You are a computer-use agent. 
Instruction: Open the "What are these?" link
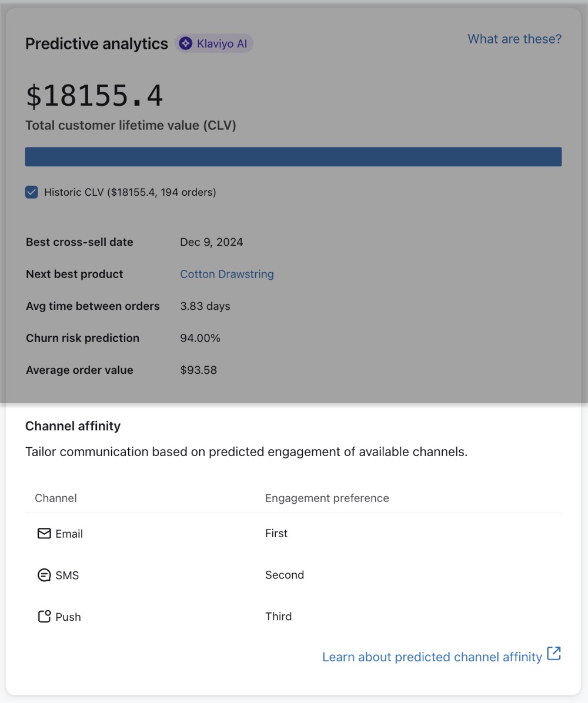click(x=514, y=39)
